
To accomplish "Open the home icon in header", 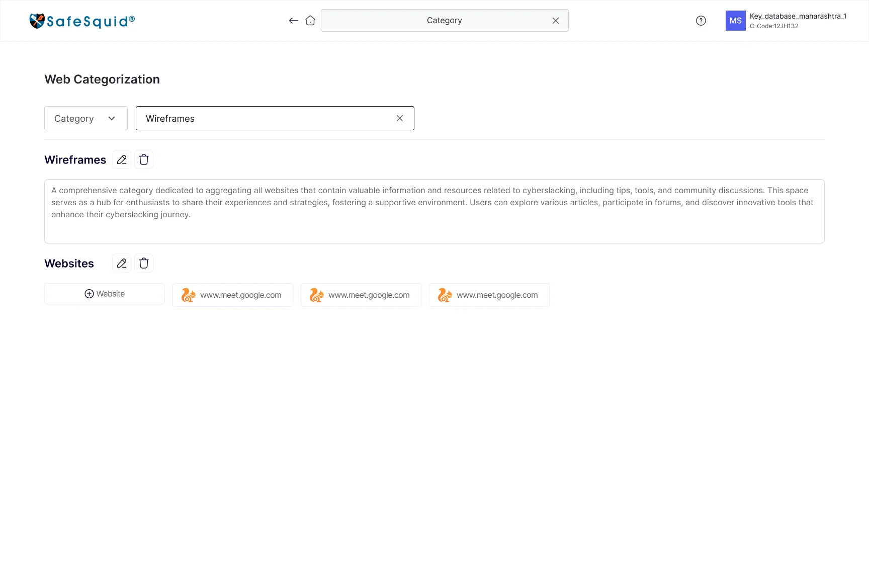I will pyautogui.click(x=310, y=21).
